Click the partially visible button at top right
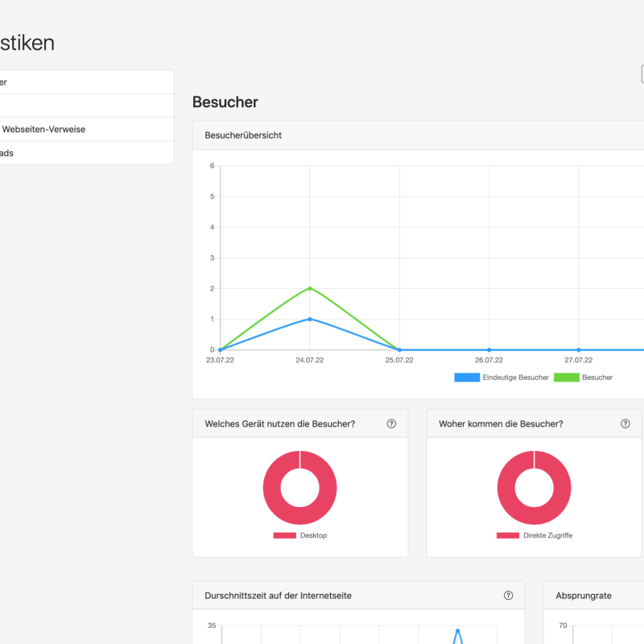 coord(642,74)
